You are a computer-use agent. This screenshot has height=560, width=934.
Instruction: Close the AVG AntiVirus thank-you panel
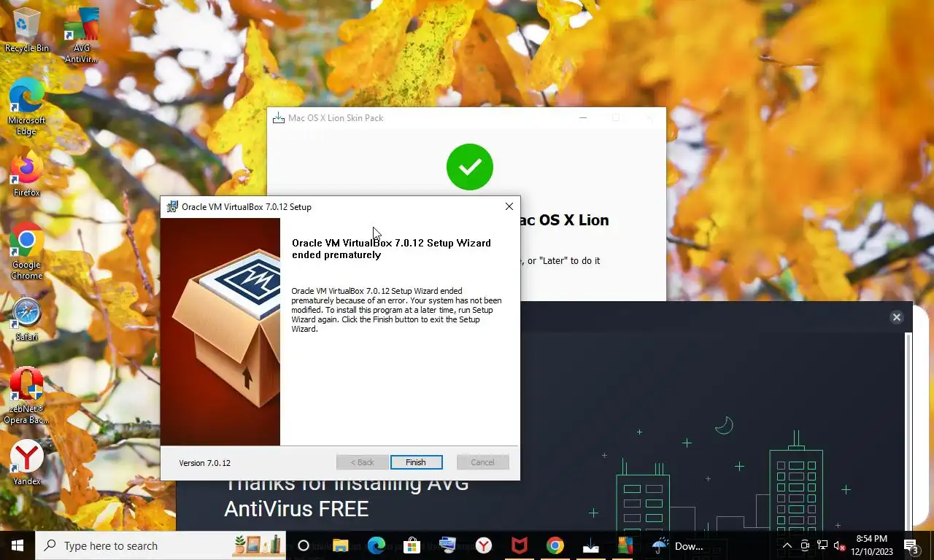[x=897, y=317]
